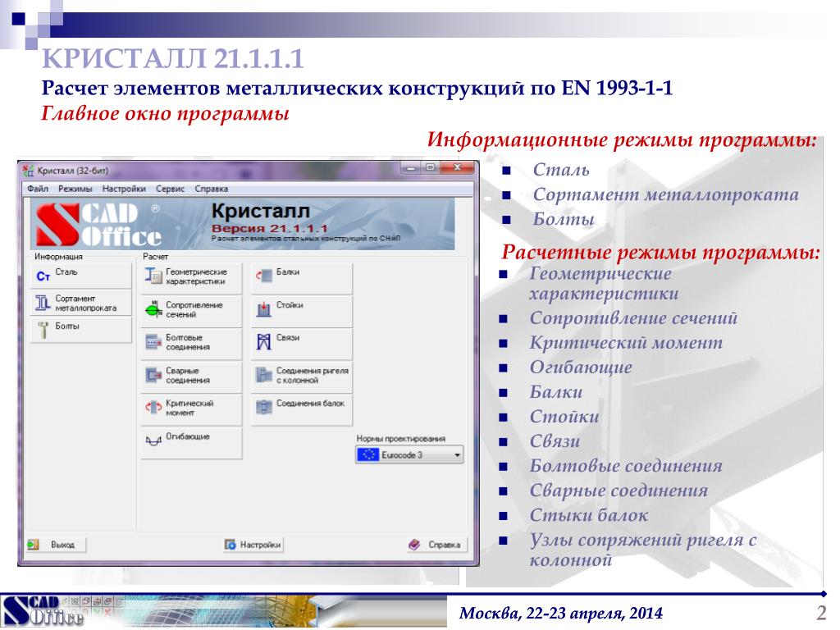Open the Сварные соединения icon
The height and width of the screenshot is (630, 840).
click(153, 375)
